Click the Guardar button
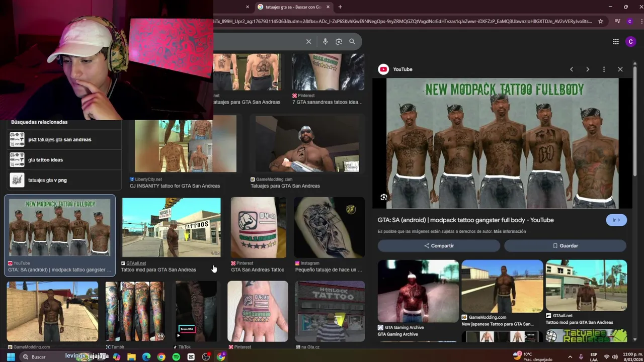This screenshot has width=644, height=362. coord(566,246)
